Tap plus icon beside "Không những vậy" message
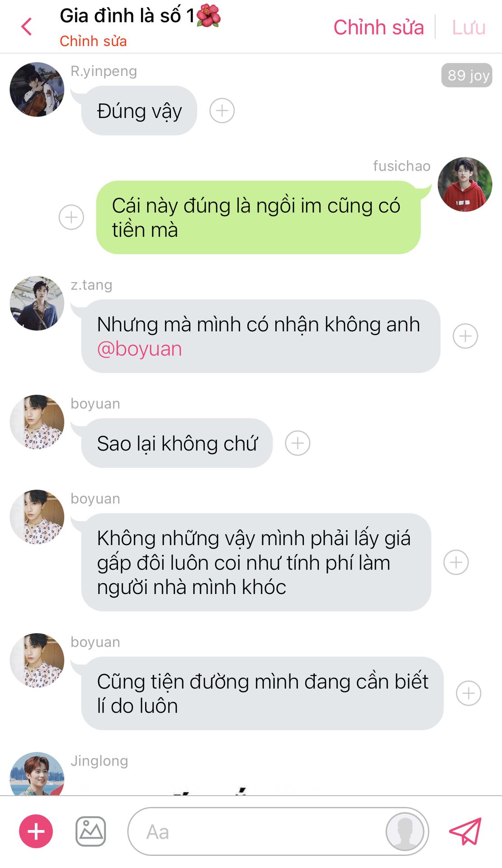 click(456, 562)
